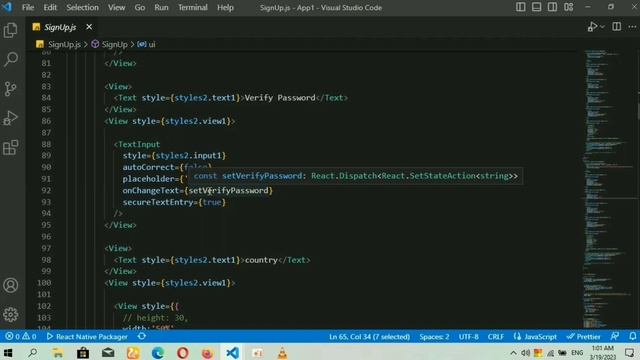Open notifications bell in status bar
640x360 pixels.
pyautogui.click(x=632, y=337)
